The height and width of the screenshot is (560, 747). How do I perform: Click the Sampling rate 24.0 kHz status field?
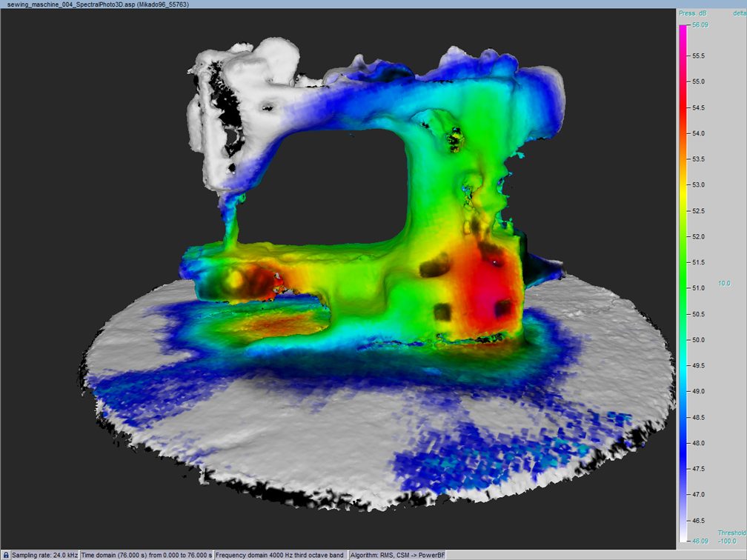44,555
